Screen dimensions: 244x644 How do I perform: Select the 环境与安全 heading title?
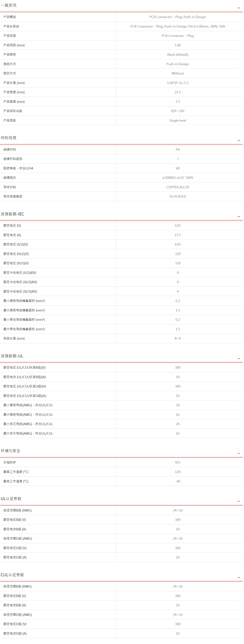click(x=11, y=451)
